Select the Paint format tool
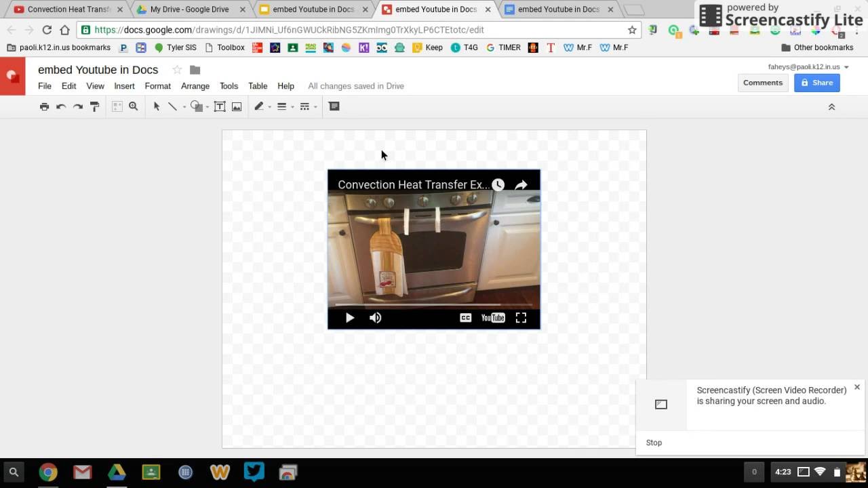The width and height of the screenshot is (868, 488). 95,106
